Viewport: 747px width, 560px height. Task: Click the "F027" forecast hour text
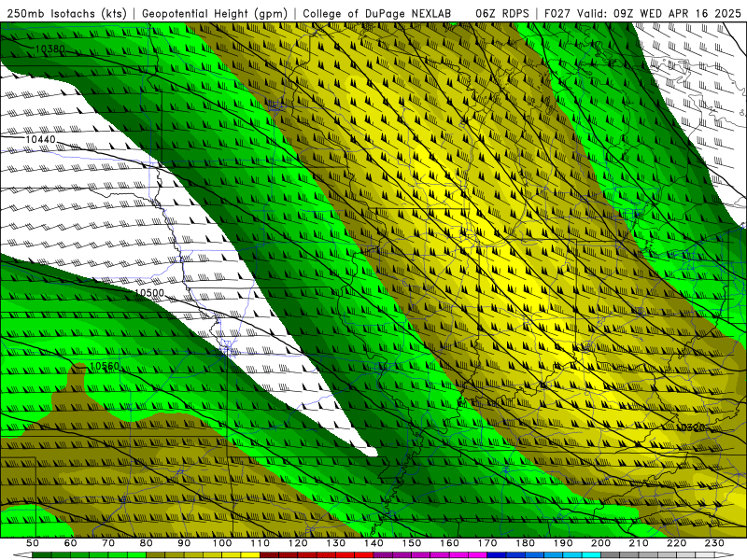(x=557, y=14)
